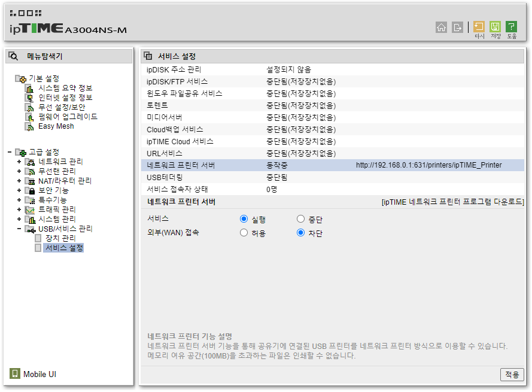Select 서비스 설정 in menu tree

coord(64,248)
